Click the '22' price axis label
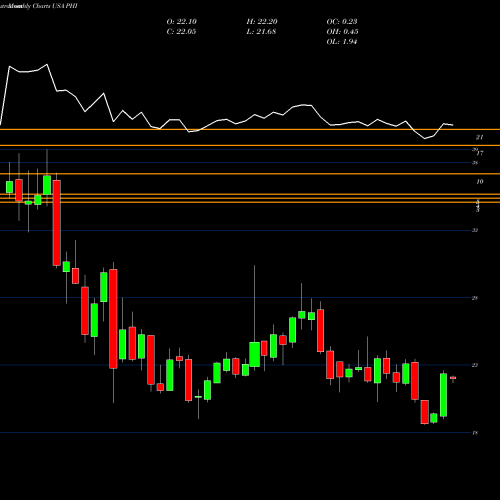 coord(475,365)
